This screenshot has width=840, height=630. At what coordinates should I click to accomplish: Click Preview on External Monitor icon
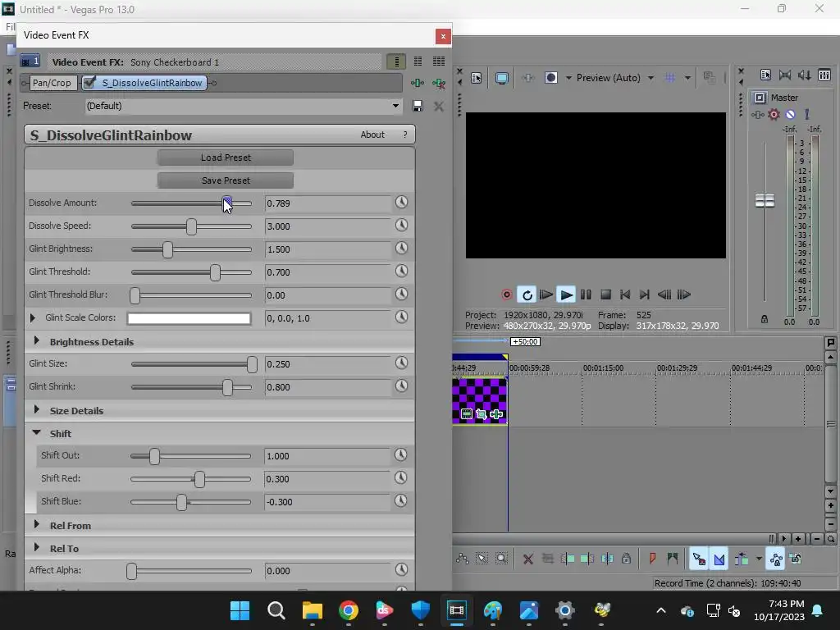[x=501, y=78]
